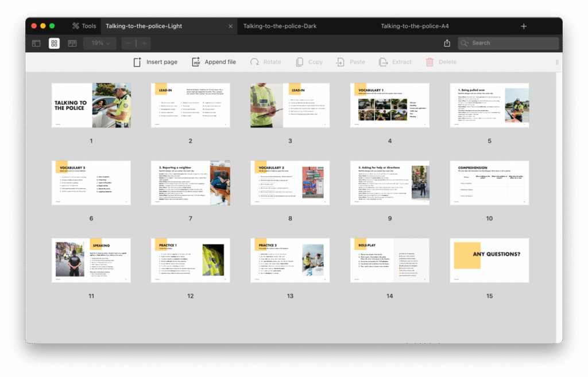Click the Insert page icon
588x377 pixels.
137,62
